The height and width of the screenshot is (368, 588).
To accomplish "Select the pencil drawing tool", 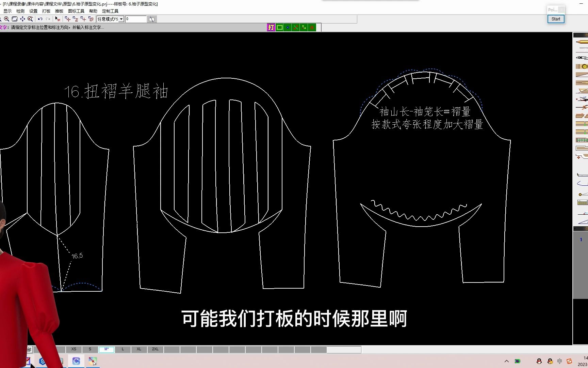I will 582,42.
